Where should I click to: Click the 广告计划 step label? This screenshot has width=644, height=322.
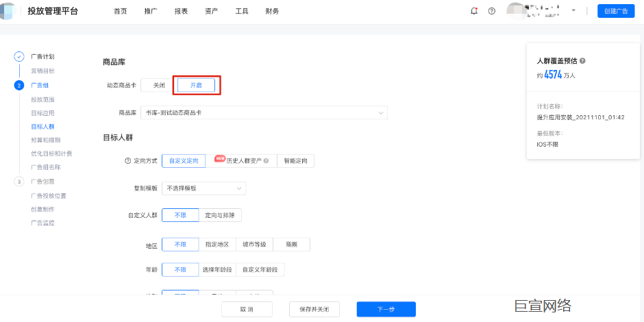[x=42, y=57]
